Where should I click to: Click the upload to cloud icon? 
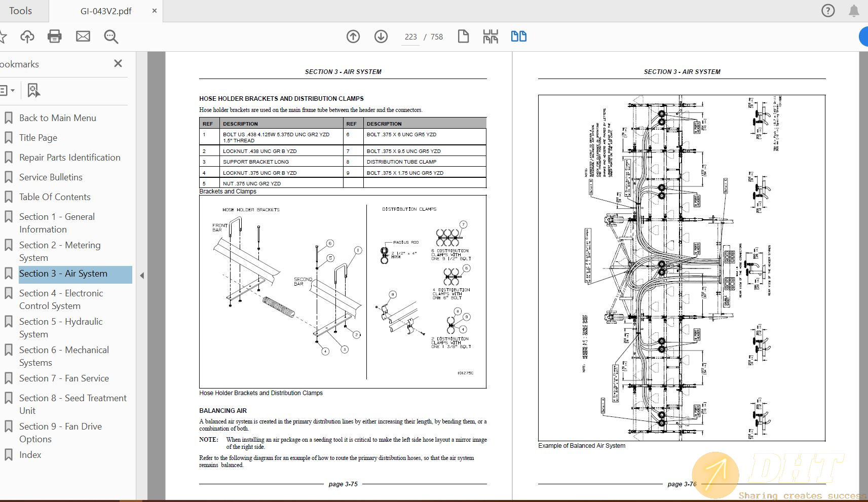(27, 36)
